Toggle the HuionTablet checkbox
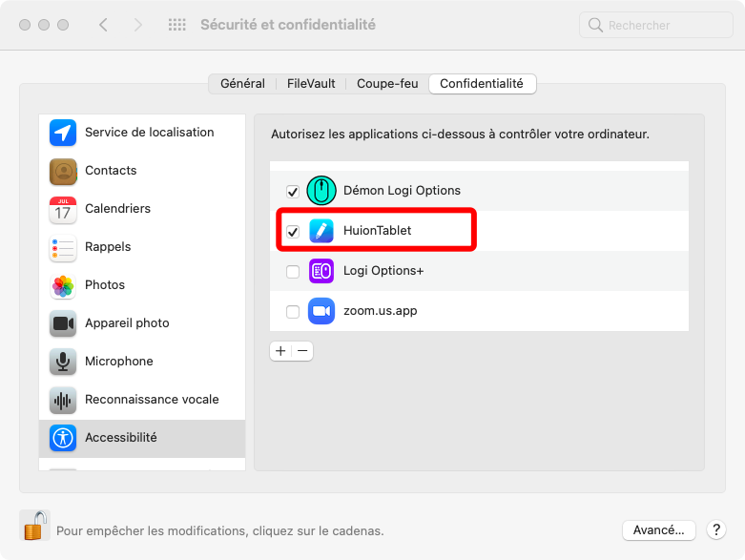 tap(293, 232)
